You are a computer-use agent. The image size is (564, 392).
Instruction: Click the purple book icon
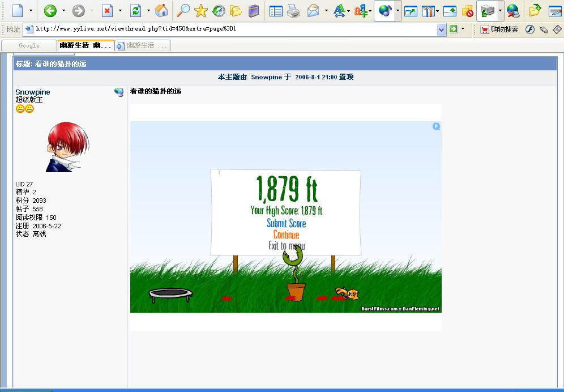[254, 11]
